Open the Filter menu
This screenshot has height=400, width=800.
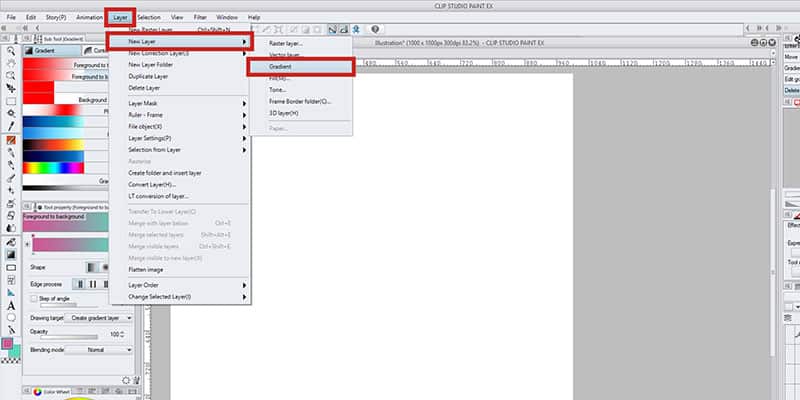[x=200, y=17]
